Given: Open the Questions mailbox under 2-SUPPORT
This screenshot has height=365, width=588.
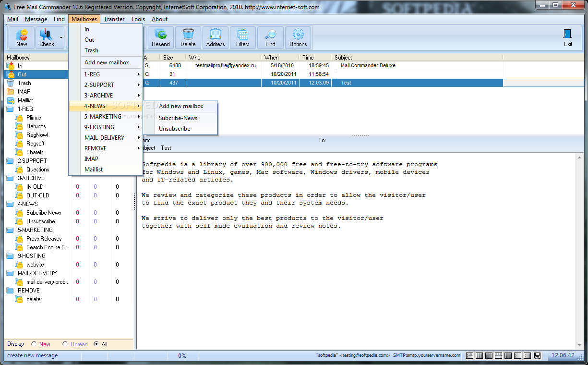Looking at the screenshot, I should (x=37, y=170).
